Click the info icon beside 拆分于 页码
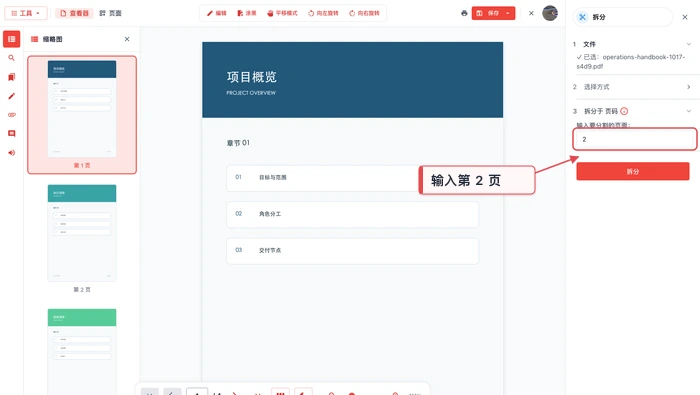Viewport: 700px width, 395px height. (x=624, y=111)
